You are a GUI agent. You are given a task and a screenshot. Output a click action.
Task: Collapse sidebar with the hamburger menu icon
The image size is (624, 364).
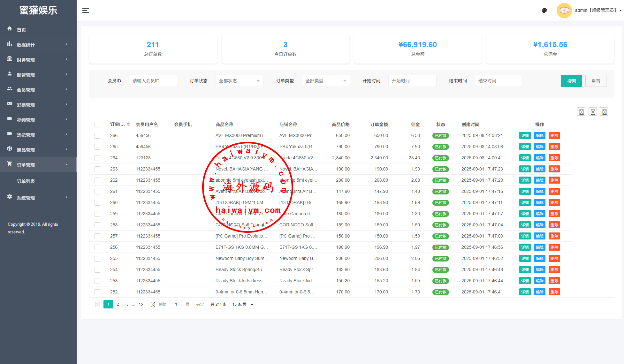coord(85,11)
